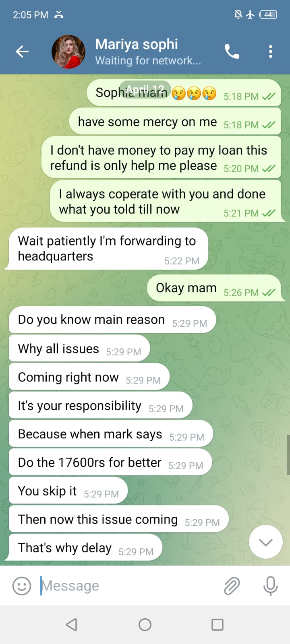Image resolution: width=290 pixels, height=644 pixels.
Task: Open the emoji picker smiley icon
Action: pos(22,586)
